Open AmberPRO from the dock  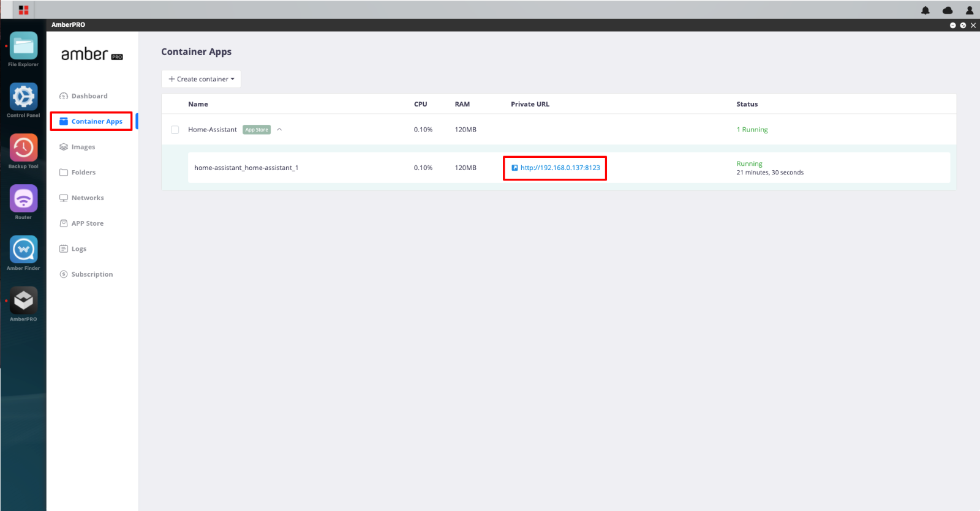23,300
